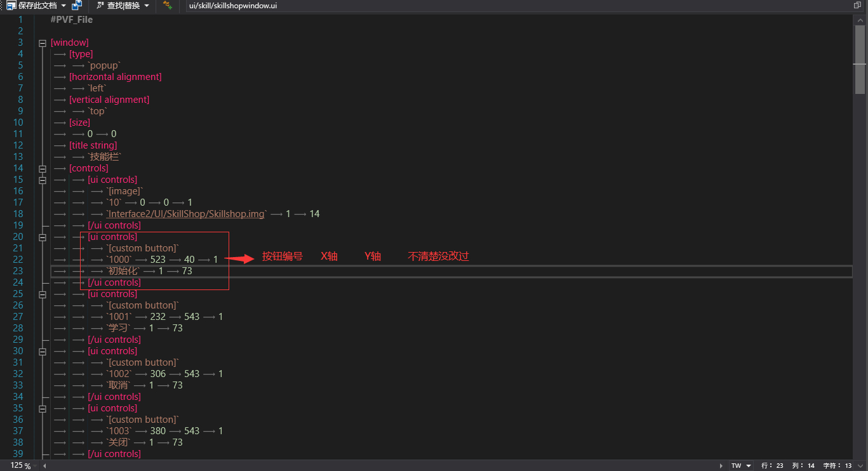Click the `1003` button ID on line 37

pyautogui.click(x=119, y=431)
